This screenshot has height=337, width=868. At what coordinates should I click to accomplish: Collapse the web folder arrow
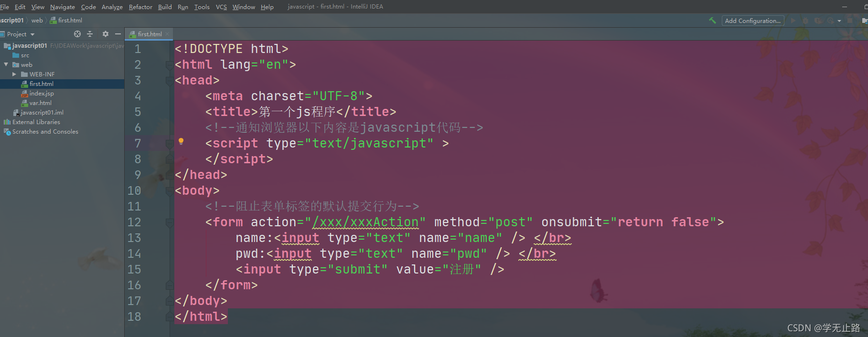point(6,64)
